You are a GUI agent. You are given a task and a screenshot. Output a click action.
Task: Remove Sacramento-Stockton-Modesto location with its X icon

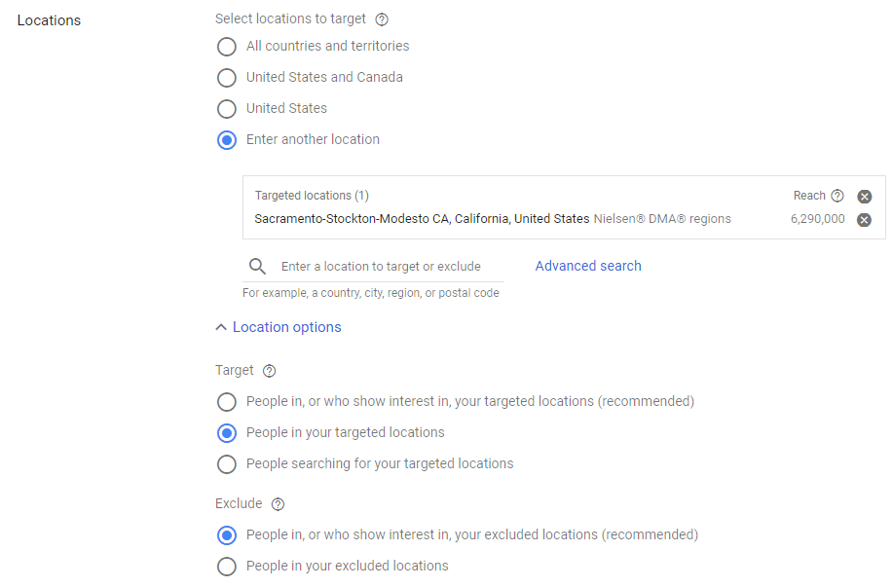865,220
